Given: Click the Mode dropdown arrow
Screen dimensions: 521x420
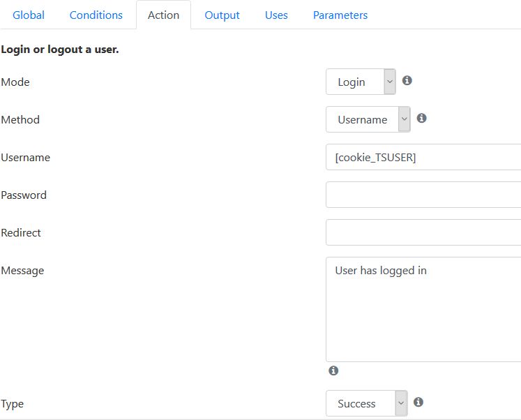Looking at the screenshot, I should pos(390,82).
